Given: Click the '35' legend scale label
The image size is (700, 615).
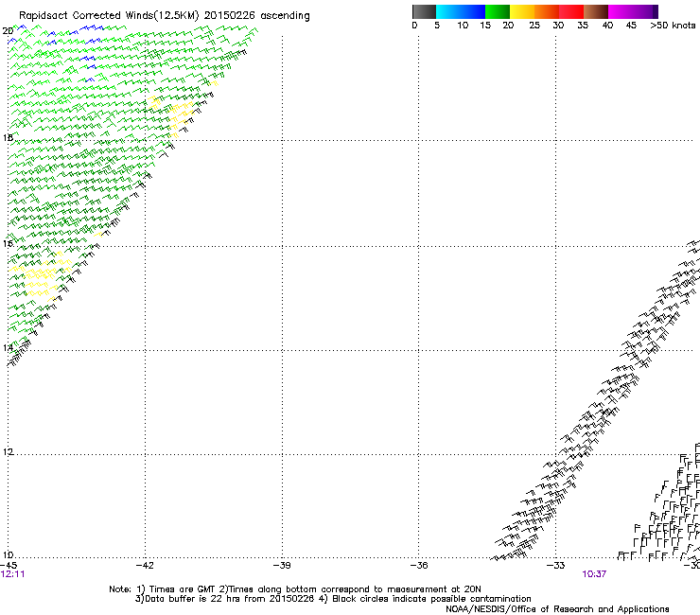Looking at the screenshot, I should click(583, 26).
